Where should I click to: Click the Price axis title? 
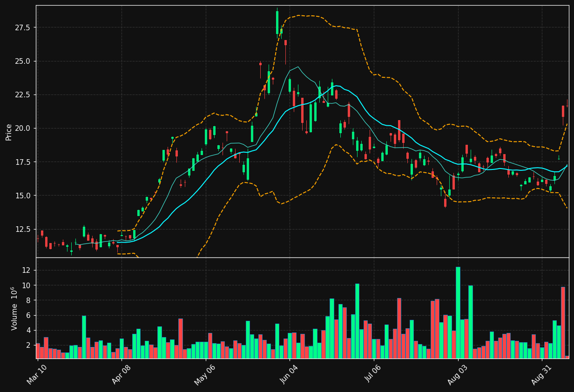click(9, 132)
